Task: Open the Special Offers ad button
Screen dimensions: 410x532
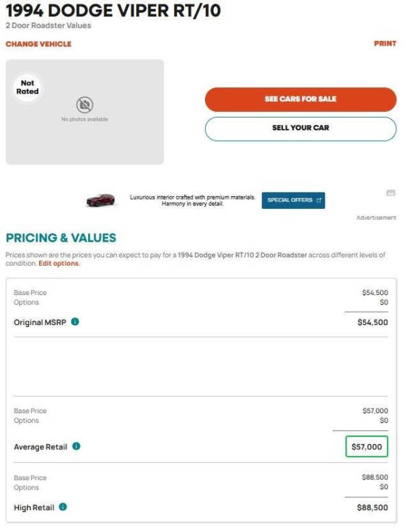Action: [293, 200]
